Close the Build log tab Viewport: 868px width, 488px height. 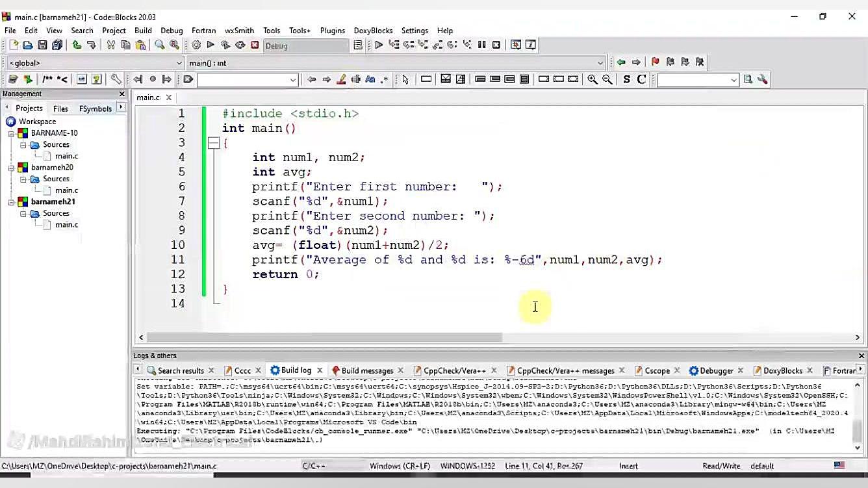point(320,370)
